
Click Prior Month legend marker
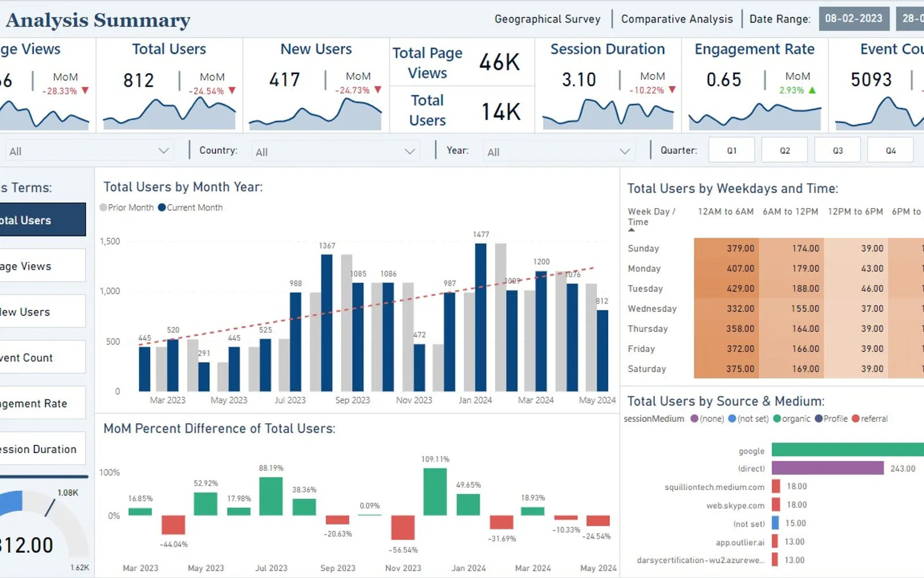[103, 208]
